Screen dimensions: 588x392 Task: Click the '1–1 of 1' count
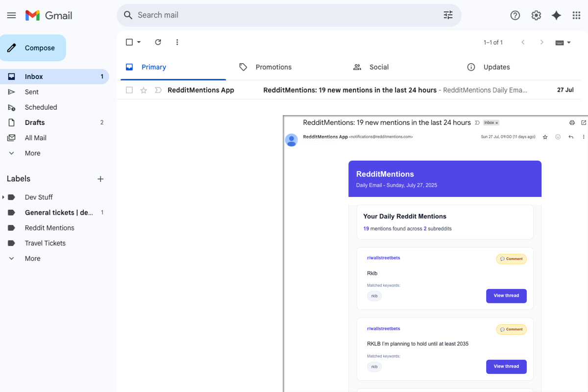(493, 43)
